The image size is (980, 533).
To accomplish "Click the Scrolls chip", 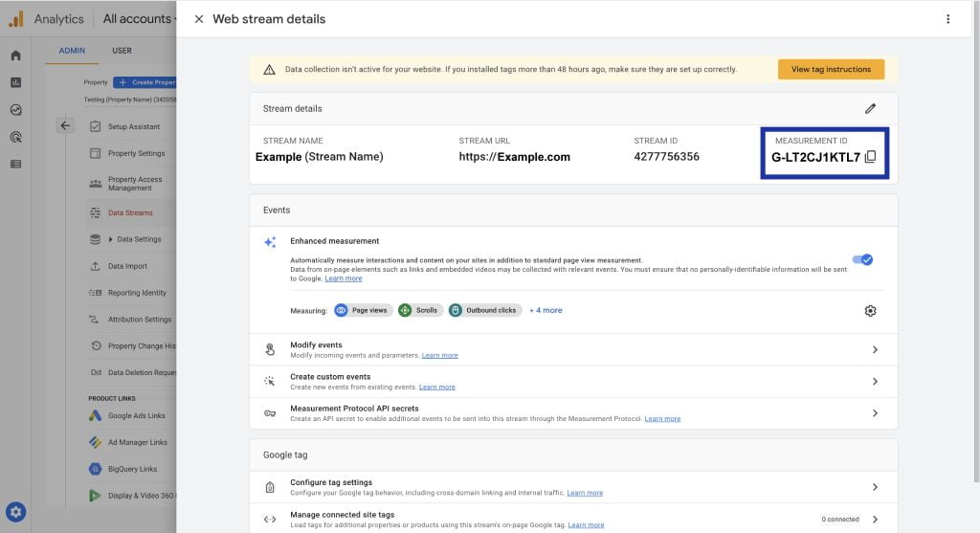I will coord(420,310).
